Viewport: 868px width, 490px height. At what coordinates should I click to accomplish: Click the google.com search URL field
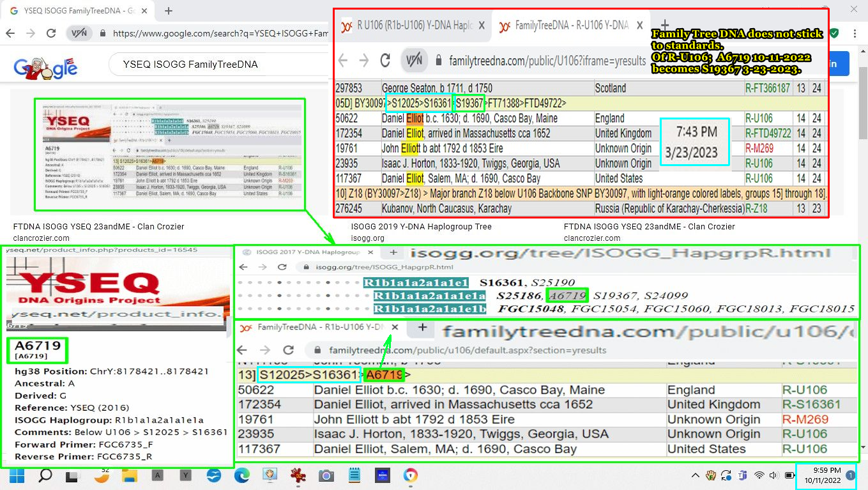[221, 33]
